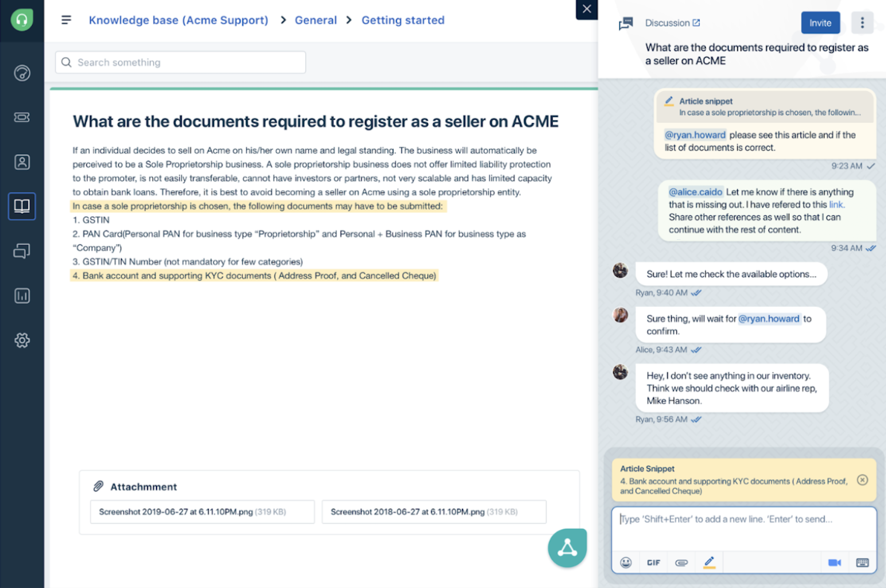Click Knowledge base (Acme Support) breadcrumb

pos(179,20)
